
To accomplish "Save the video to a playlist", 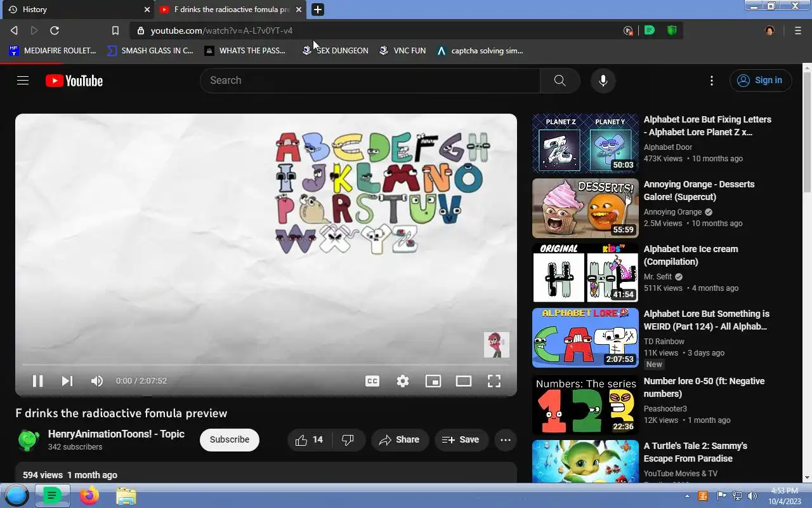I will pyautogui.click(x=461, y=440).
